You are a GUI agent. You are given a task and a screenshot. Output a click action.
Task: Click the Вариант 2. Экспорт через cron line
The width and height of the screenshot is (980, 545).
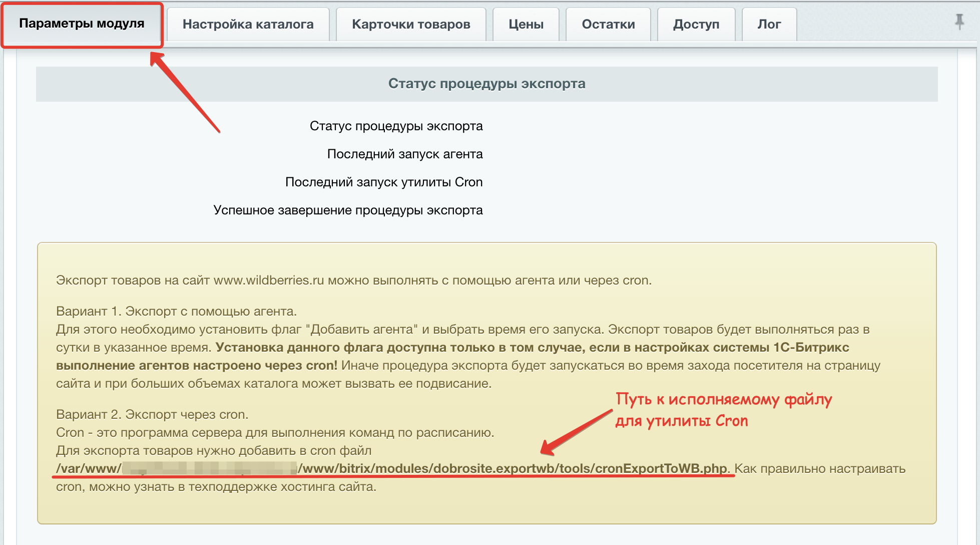(x=152, y=414)
